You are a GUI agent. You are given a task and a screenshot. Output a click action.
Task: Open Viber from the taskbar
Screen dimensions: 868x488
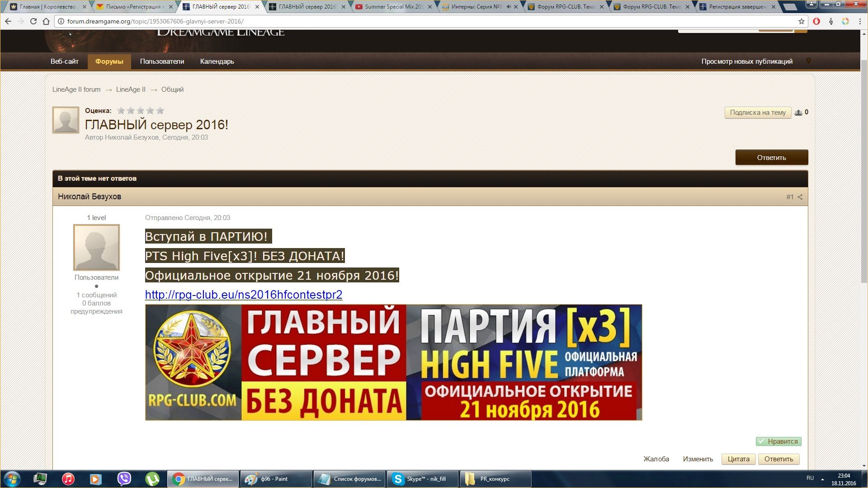pos(124,479)
